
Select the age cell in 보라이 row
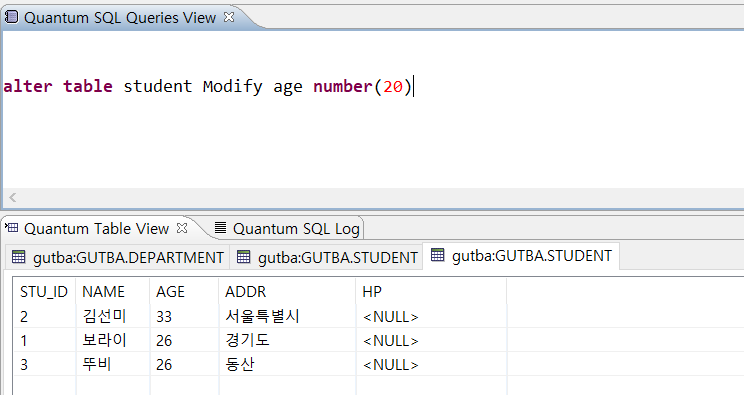pos(185,340)
